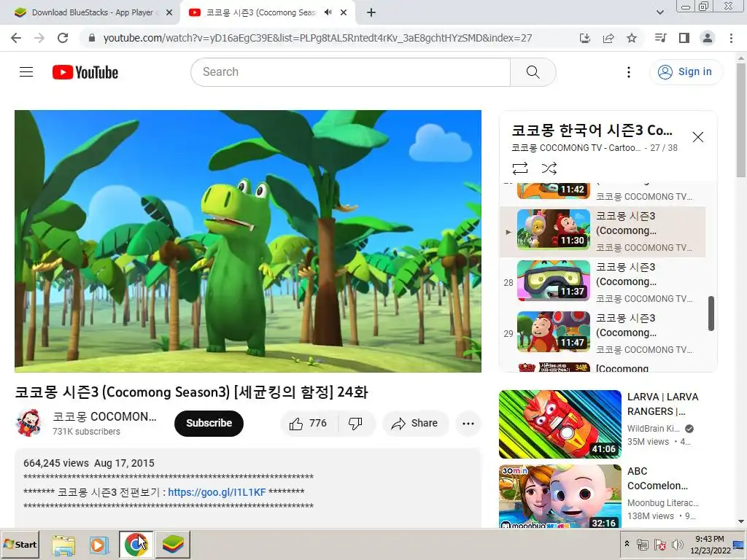Open YouTube settings three-dot menu
The width and height of the screenshot is (747, 560).
(628, 72)
